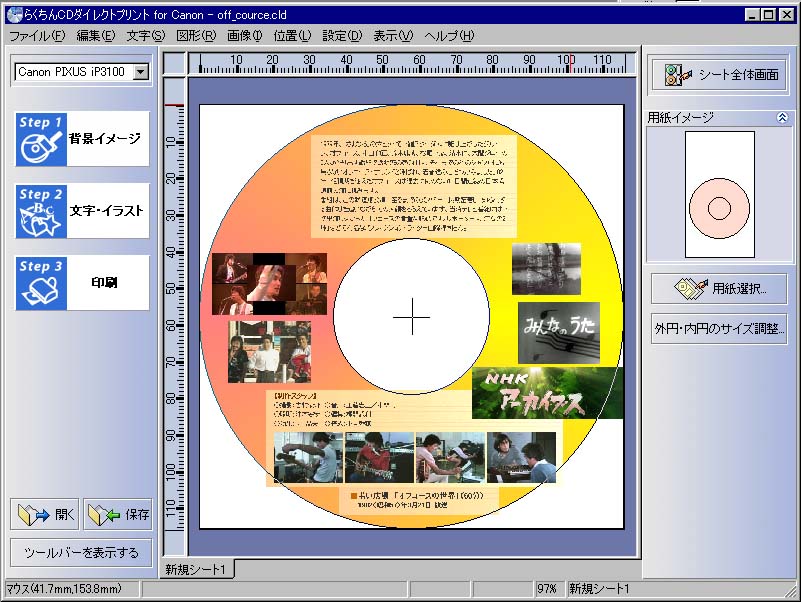Screen dimensions: 801x602
Task: Select the 背景イメージ step label
Action: tap(105, 138)
